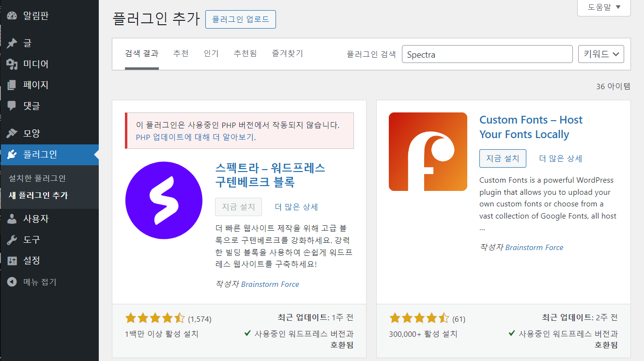Click the media icon beside 미디어
The width and height of the screenshot is (644, 361).
click(12, 64)
